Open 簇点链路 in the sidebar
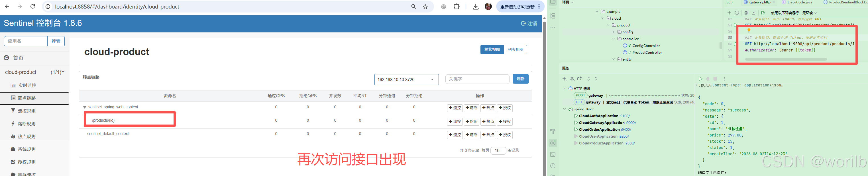Screen dimensions: 868x176 point(35,98)
